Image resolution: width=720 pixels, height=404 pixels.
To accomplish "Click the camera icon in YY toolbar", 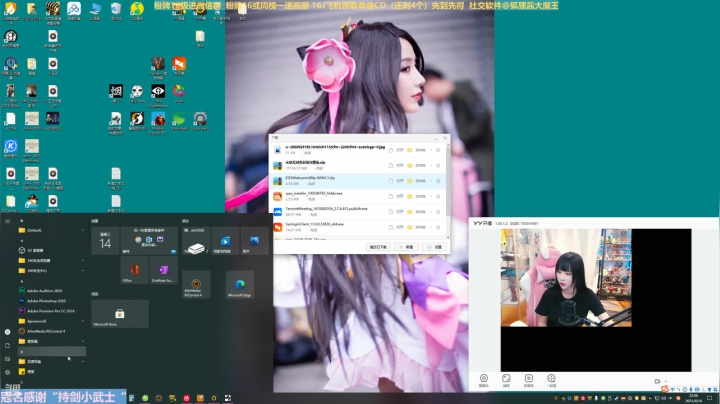I will tap(484, 380).
